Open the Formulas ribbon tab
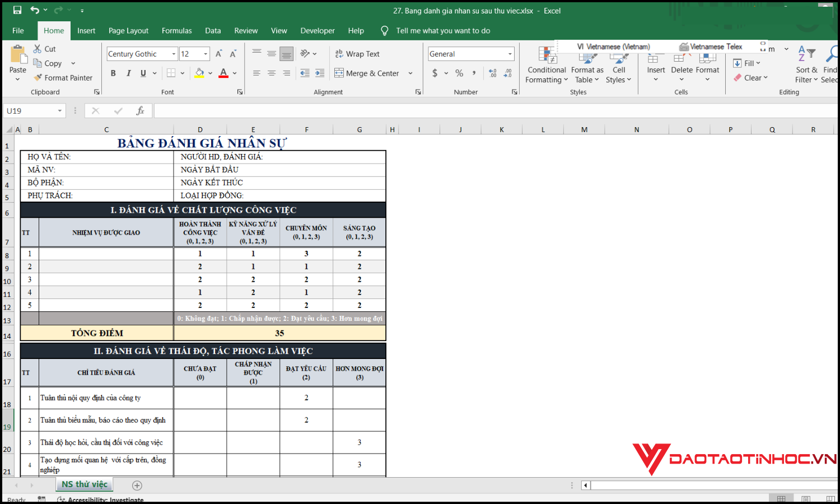This screenshot has width=840, height=504. (x=176, y=31)
